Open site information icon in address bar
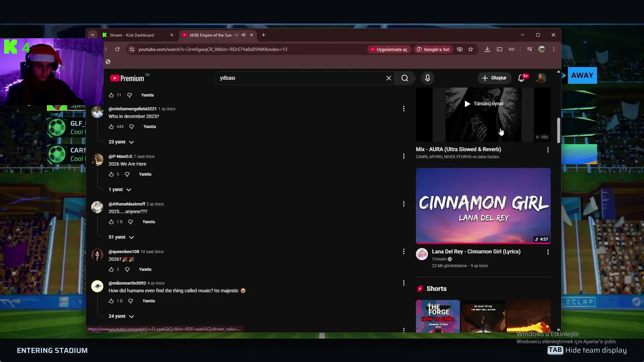Image resolution: width=644 pixels, height=362 pixels. point(132,49)
